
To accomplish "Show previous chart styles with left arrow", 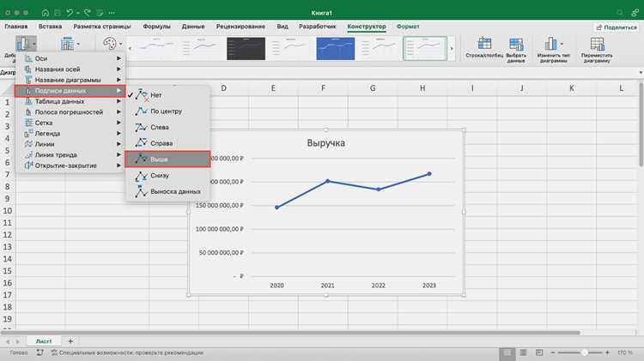I will click(130, 48).
